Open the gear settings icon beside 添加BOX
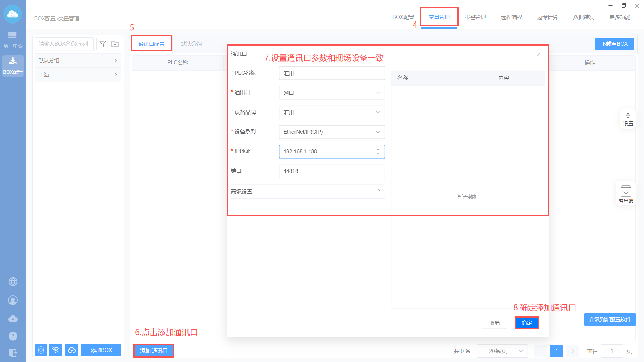Viewport: 644px width, 362px height. tap(41, 350)
